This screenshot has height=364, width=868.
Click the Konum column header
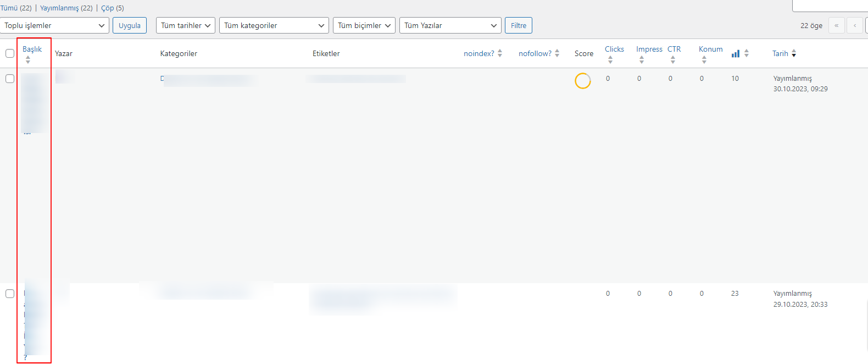click(x=711, y=49)
